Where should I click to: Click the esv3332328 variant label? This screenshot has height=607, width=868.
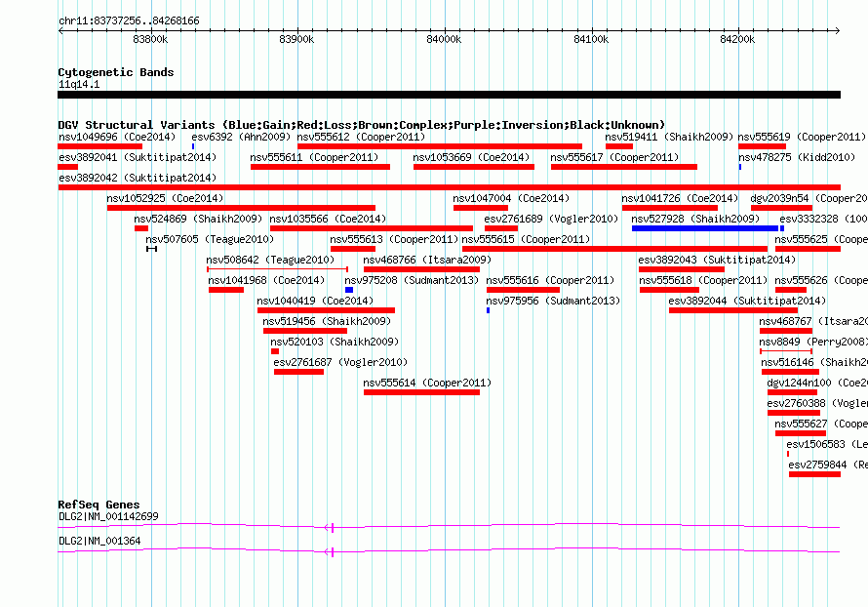pos(824,219)
